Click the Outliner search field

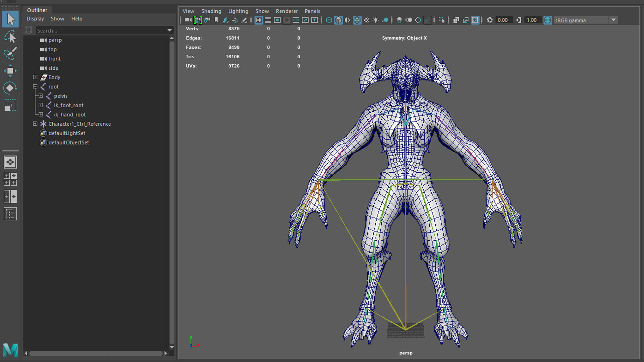coord(101,31)
